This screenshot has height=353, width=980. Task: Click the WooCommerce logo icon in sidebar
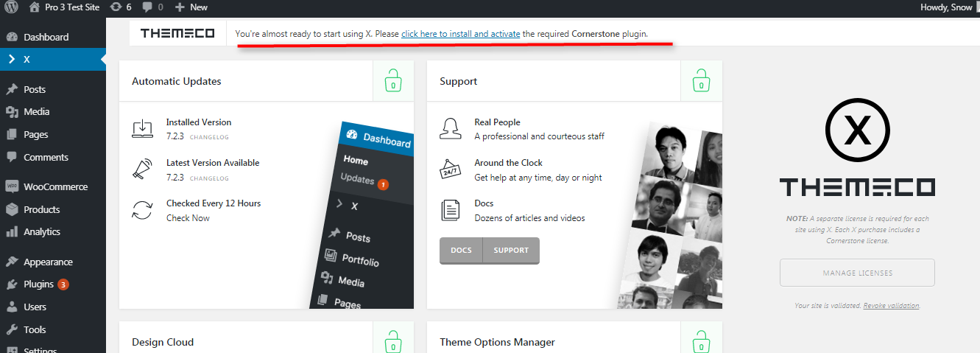click(12, 187)
